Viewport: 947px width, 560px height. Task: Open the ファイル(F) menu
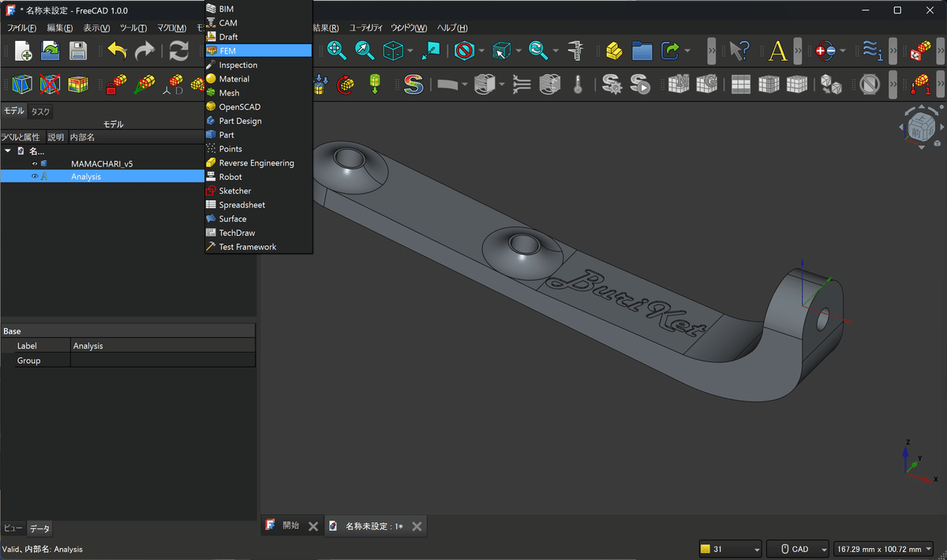[21, 28]
